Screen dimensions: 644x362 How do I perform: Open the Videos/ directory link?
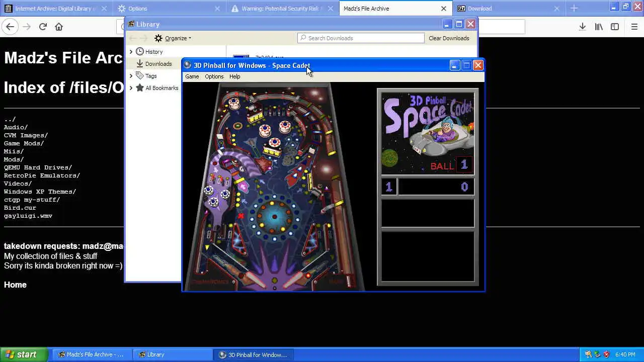click(18, 184)
